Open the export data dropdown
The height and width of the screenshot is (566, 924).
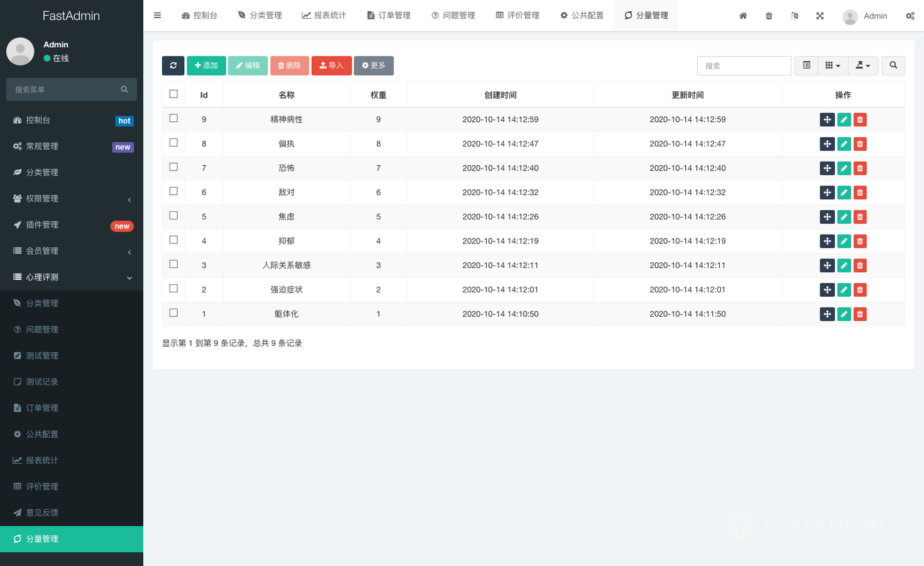[x=862, y=65]
